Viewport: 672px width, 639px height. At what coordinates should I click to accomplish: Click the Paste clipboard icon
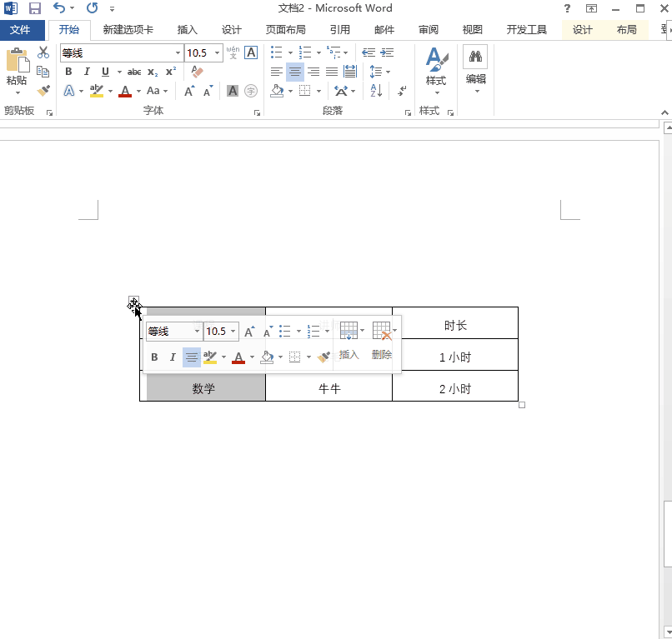coord(18,60)
